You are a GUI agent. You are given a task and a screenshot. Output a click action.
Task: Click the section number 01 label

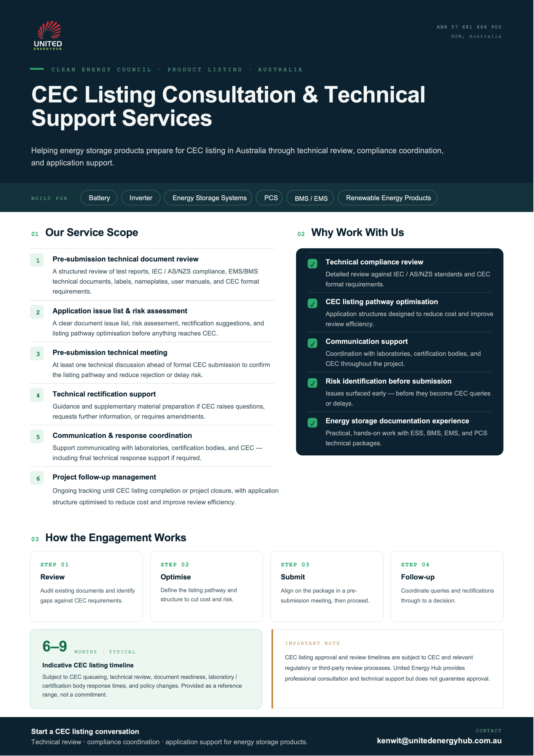35,234
